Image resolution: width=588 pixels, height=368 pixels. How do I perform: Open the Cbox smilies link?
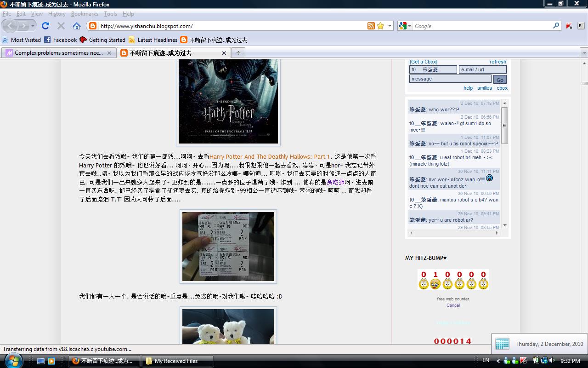click(485, 88)
